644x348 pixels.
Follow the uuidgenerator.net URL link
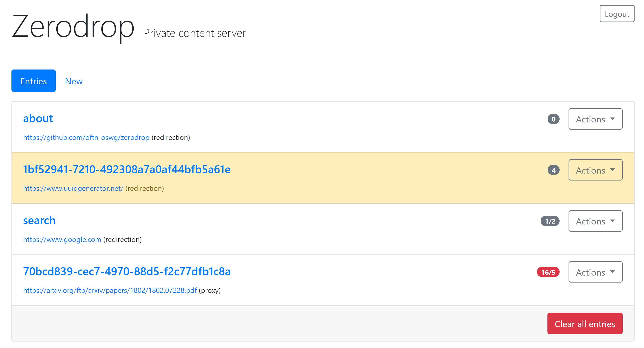pos(73,189)
